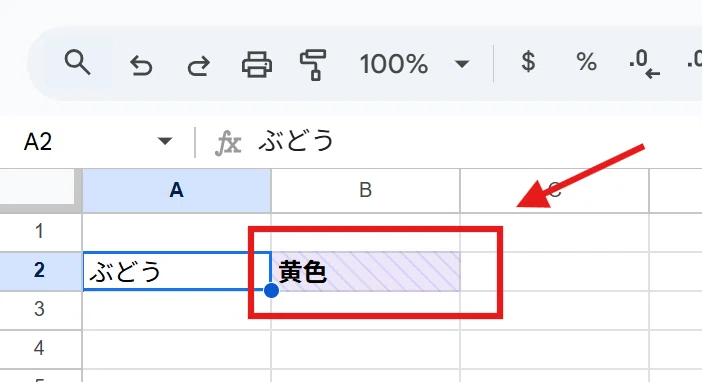This screenshot has width=702, height=382.
Task: Open the 100% zoom dropdown
Action: pos(394,64)
